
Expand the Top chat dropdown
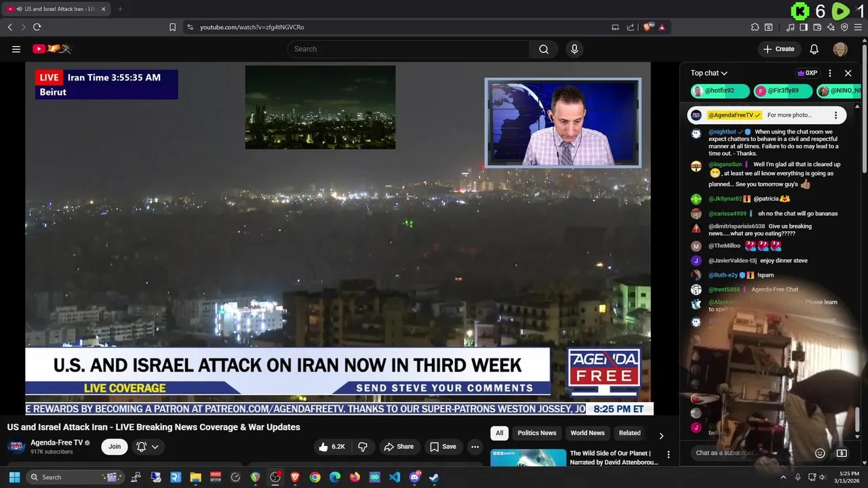(709, 73)
